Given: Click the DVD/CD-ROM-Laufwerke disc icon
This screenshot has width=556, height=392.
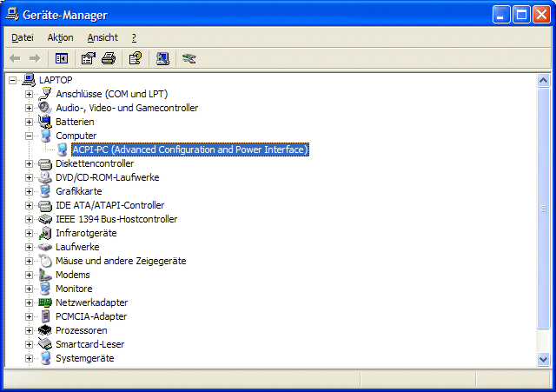Looking at the screenshot, I should 45,177.
